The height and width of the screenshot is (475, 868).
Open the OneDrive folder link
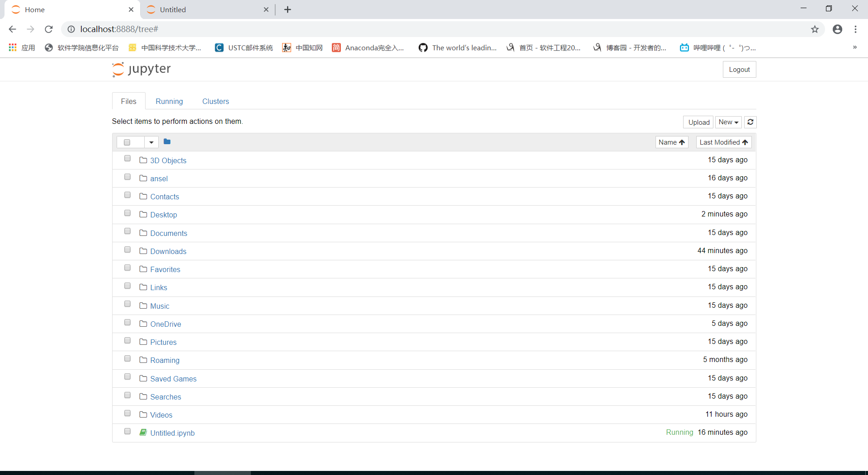(165, 324)
